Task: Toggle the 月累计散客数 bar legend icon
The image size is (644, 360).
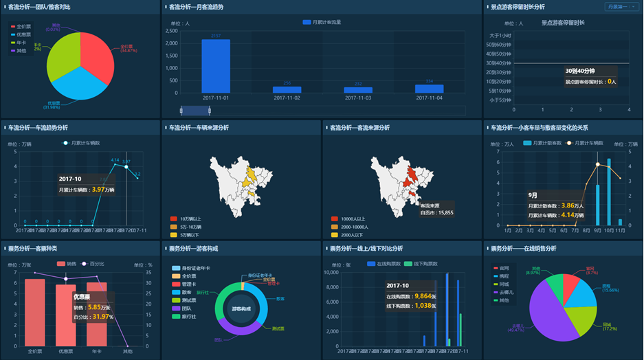Action: click(528, 143)
